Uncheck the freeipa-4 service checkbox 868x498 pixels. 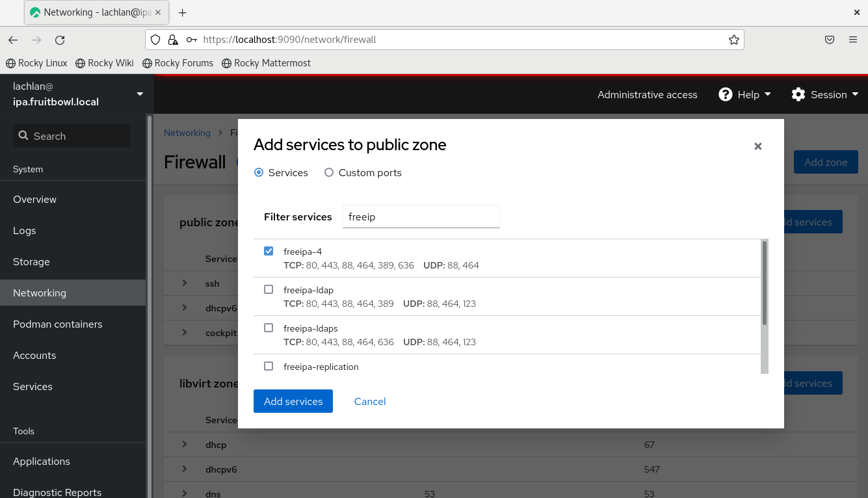pyautogui.click(x=269, y=252)
